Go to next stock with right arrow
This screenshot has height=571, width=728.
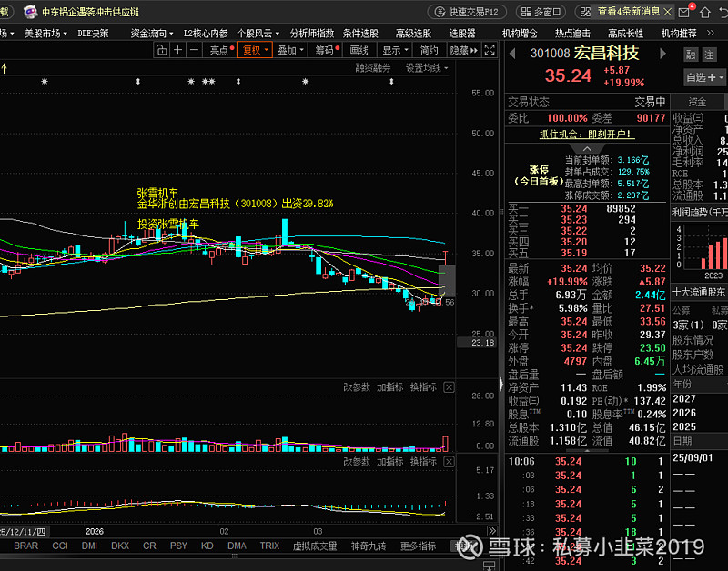pyautogui.click(x=663, y=54)
